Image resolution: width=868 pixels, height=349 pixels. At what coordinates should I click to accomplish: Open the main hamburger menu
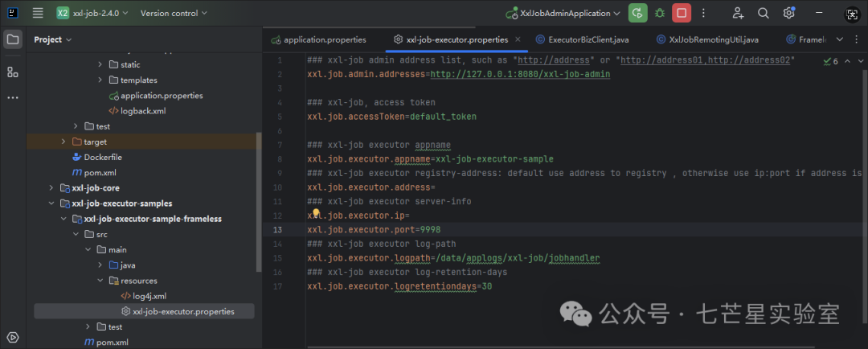point(38,13)
